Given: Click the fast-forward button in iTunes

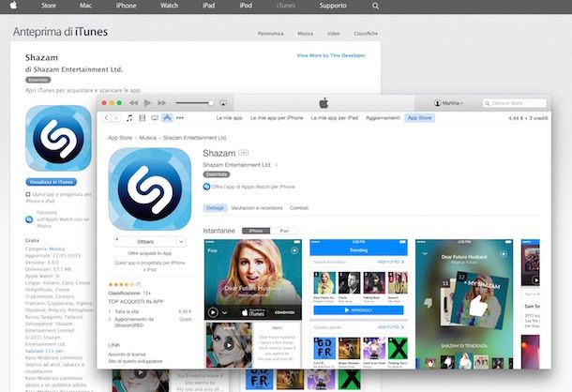Looking at the screenshot, I should click(162, 103).
